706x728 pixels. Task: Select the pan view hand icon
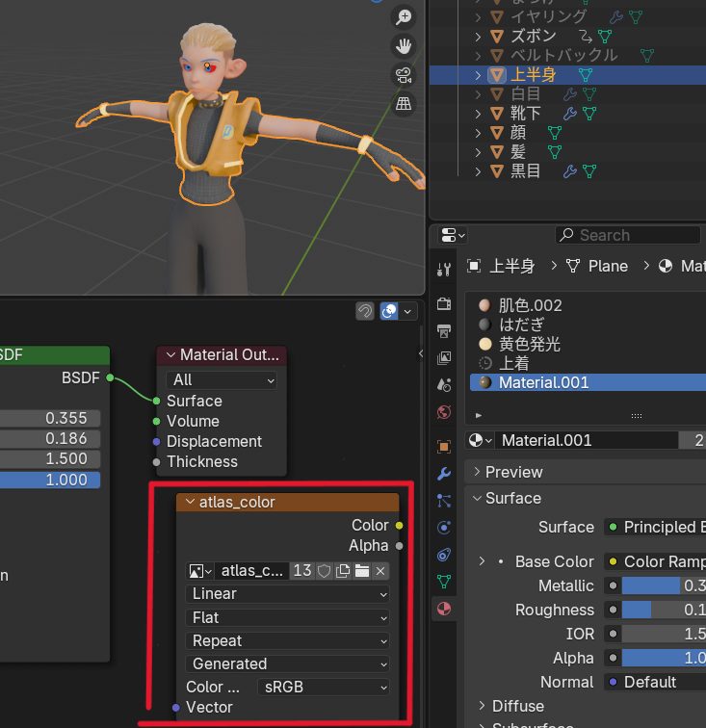(404, 46)
